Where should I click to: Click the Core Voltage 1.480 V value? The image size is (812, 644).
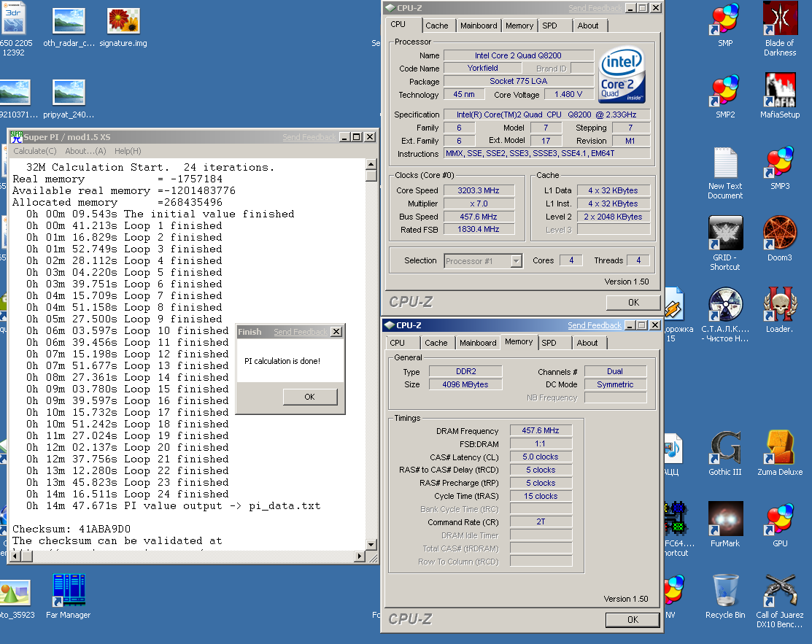point(568,94)
